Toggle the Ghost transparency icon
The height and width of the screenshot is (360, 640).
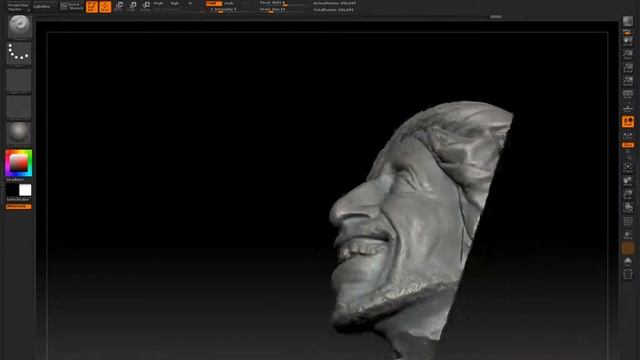(628, 248)
